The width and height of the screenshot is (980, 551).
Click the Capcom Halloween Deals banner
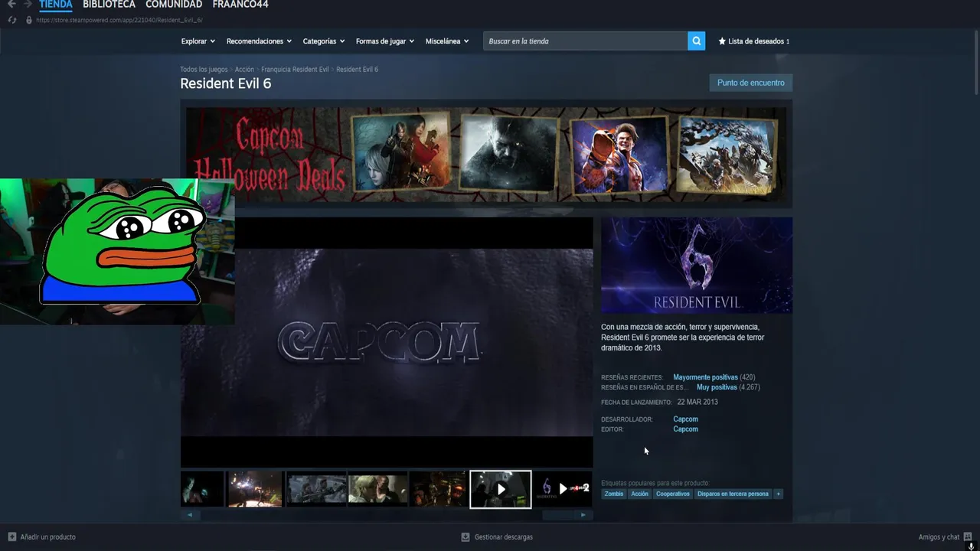(486, 155)
